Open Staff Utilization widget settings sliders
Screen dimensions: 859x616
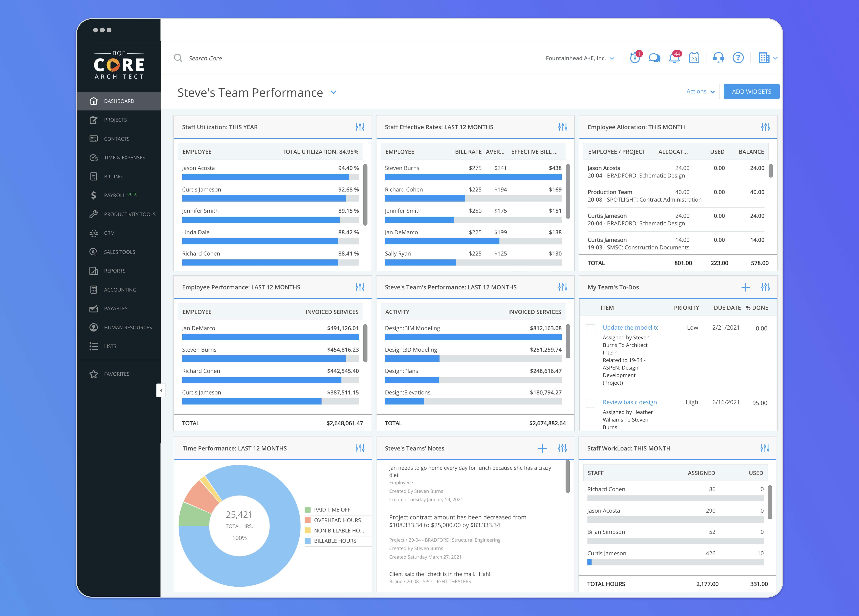(360, 127)
